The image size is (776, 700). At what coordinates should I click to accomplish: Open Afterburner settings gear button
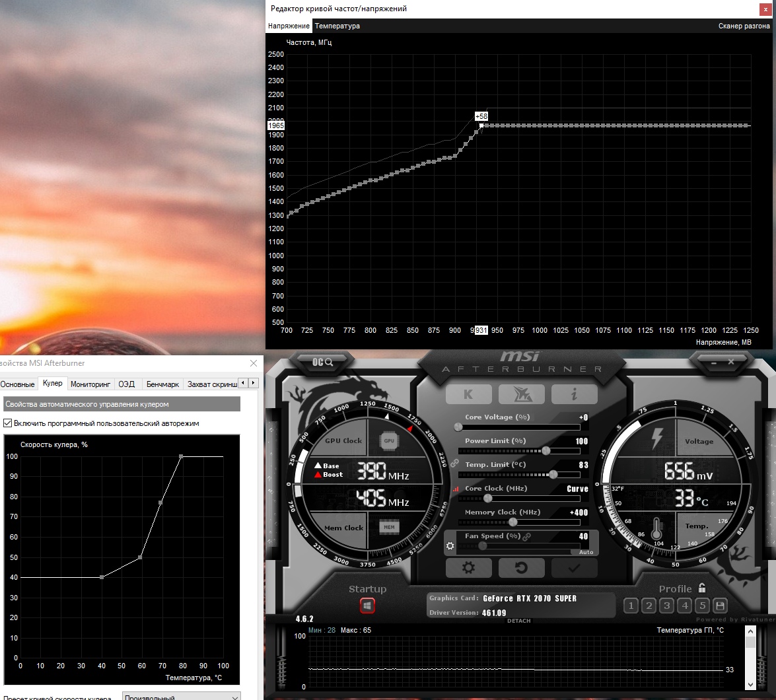[x=468, y=567]
